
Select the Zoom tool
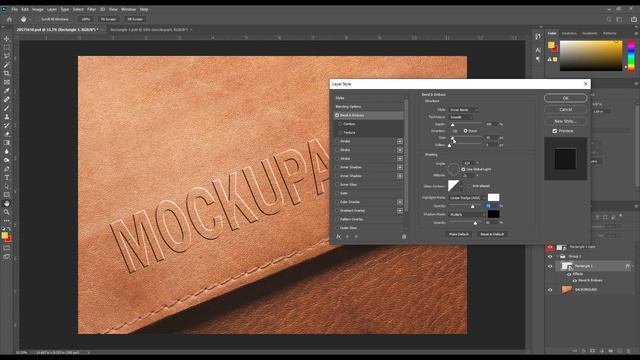pos(7,212)
